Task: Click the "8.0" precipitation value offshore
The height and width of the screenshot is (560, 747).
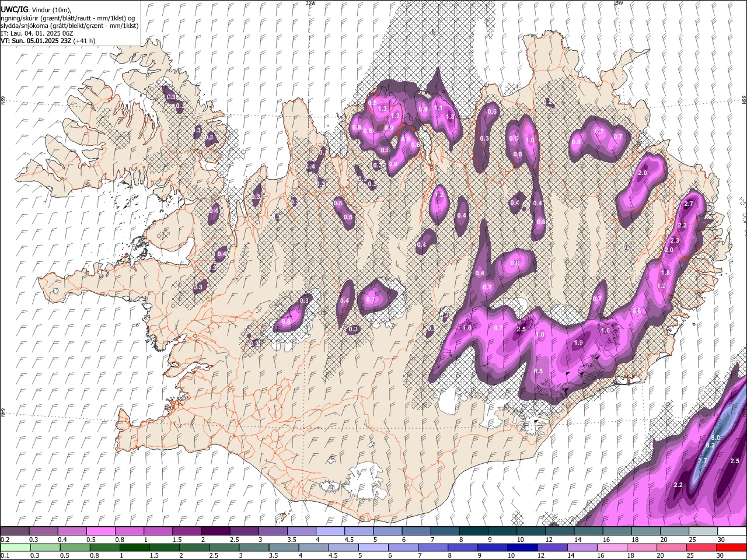Action: click(x=716, y=437)
